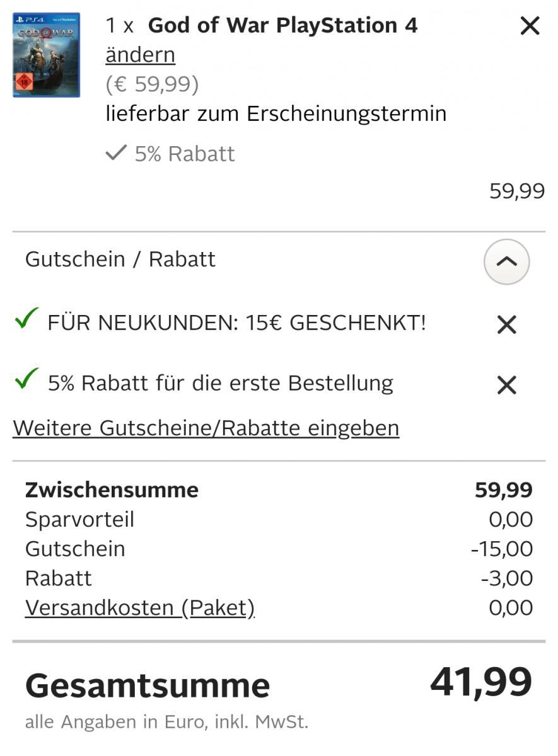Image resolution: width=558 pixels, height=756 pixels.
Task: Click the Gesamtsumme total 41,99
Action: [480, 683]
